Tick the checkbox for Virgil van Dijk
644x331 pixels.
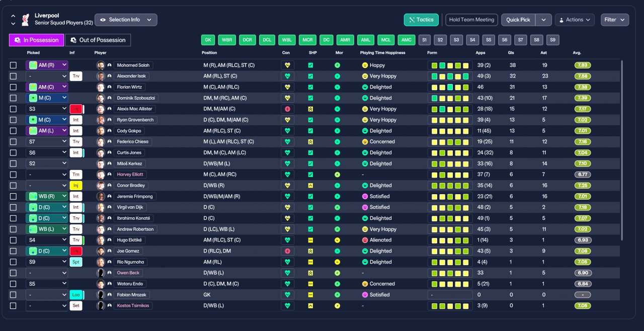coord(13,207)
